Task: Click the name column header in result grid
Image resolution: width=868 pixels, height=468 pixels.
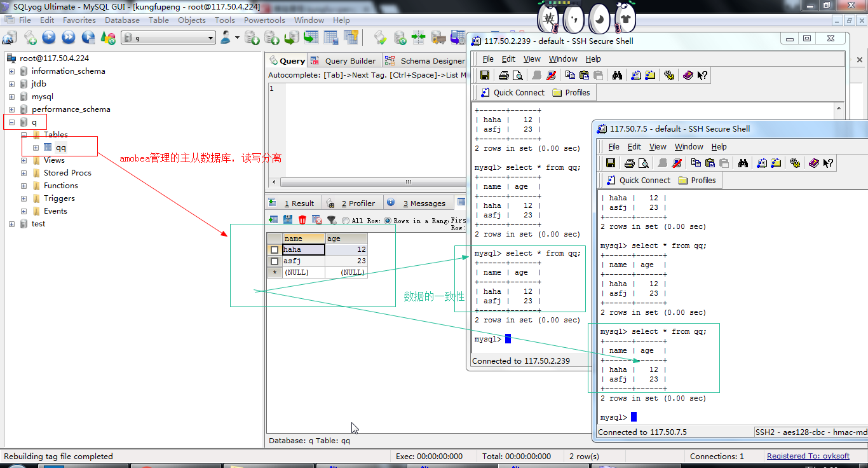Action: [304, 238]
